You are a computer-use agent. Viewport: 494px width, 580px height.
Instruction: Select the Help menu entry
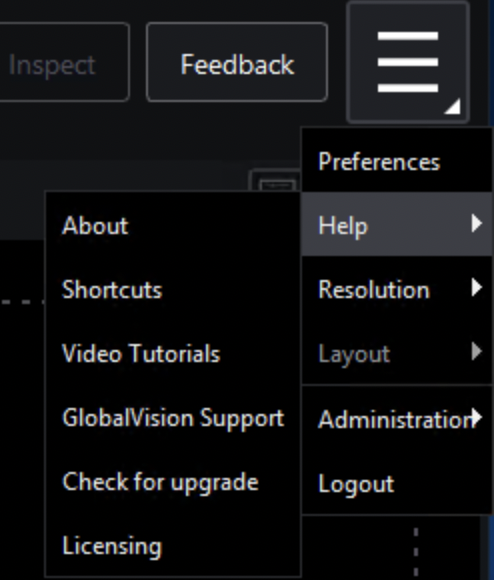(397, 224)
